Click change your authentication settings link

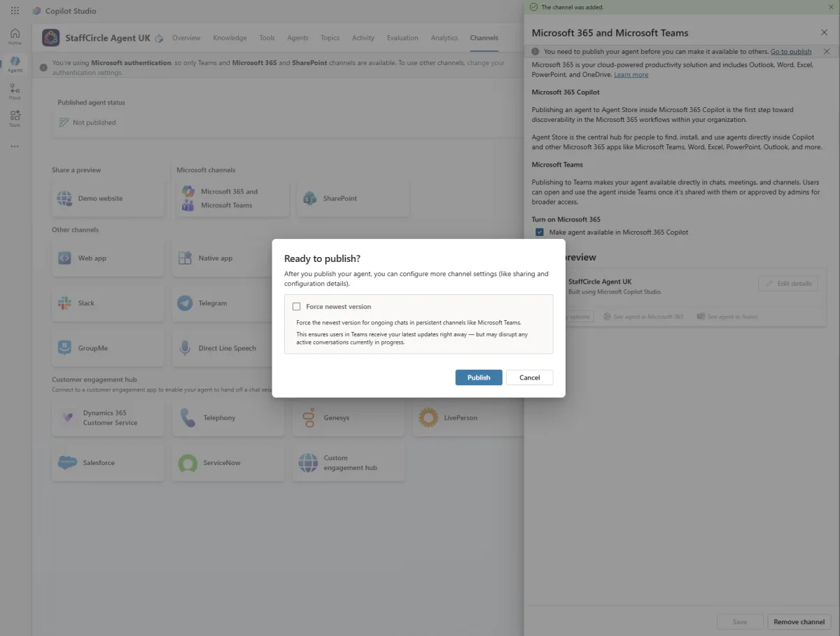pyautogui.click(x=278, y=67)
